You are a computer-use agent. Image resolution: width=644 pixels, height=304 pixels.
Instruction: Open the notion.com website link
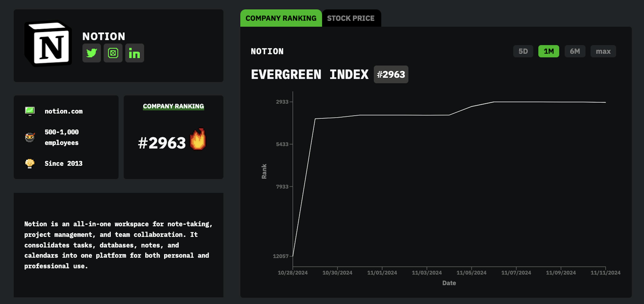click(x=64, y=111)
